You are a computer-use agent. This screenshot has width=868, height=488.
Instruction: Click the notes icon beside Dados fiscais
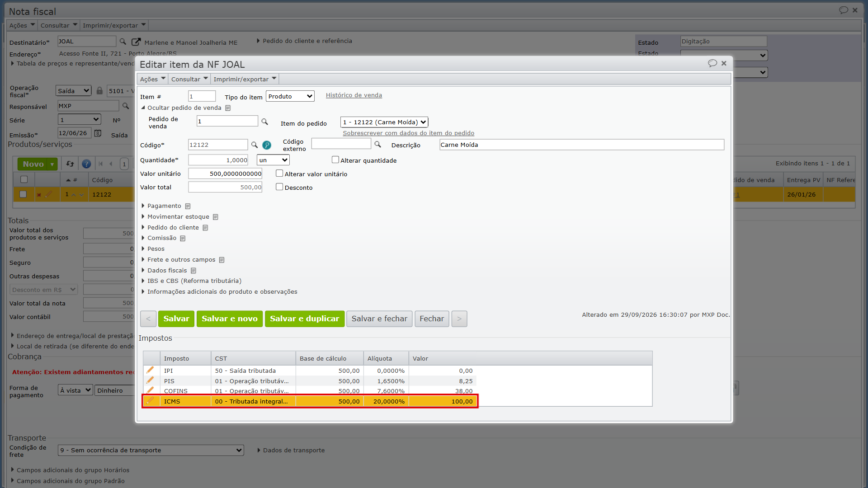(193, 271)
